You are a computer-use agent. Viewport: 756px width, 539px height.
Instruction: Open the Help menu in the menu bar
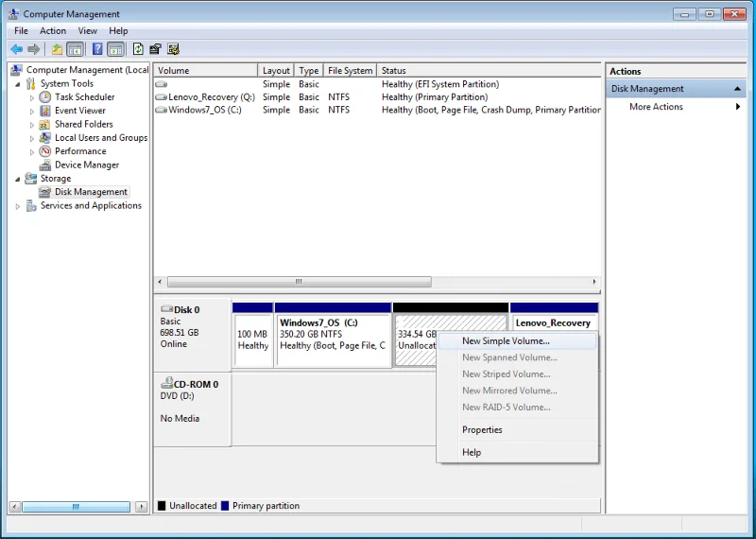[118, 31]
